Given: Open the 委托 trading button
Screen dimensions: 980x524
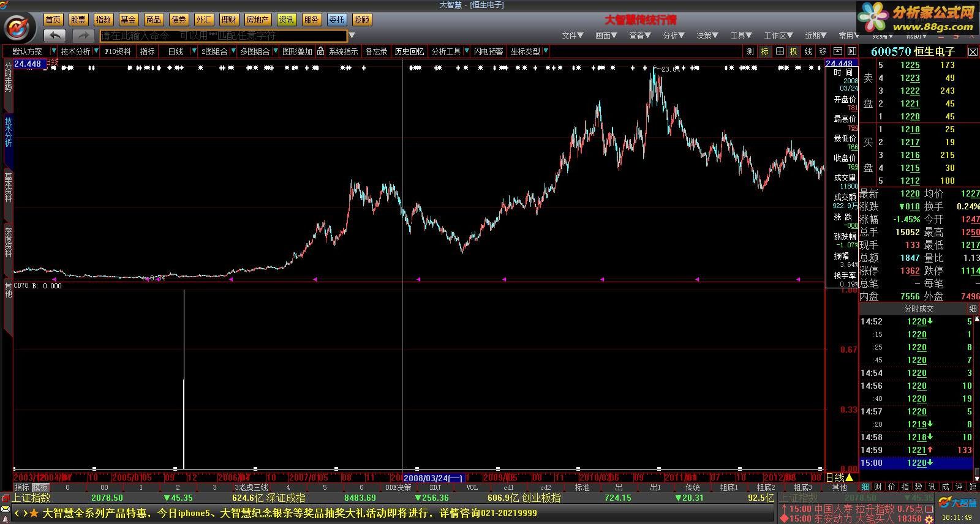Looking at the screenshot, I should tap(336, 20).
